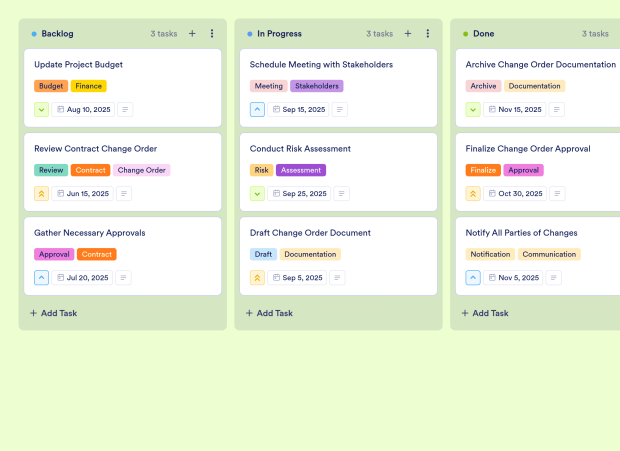This screenshot has height=451, width=620.
Task: Pick the Sep 15, 2025 due date
Action: (298, 109)
